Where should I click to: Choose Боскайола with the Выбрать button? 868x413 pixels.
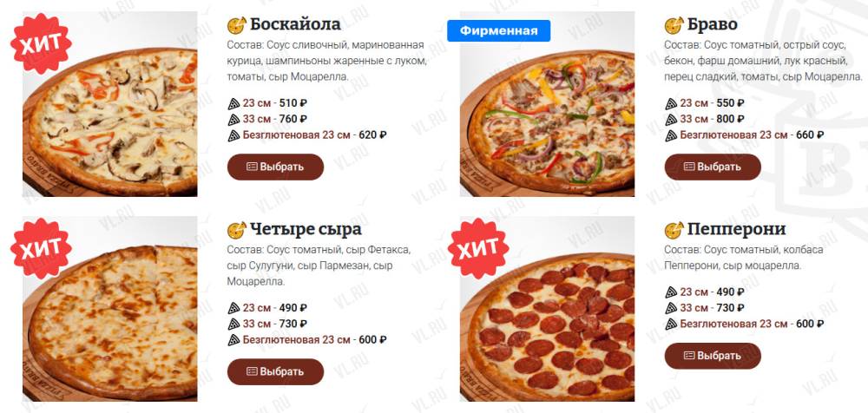[x=275, y=167]
